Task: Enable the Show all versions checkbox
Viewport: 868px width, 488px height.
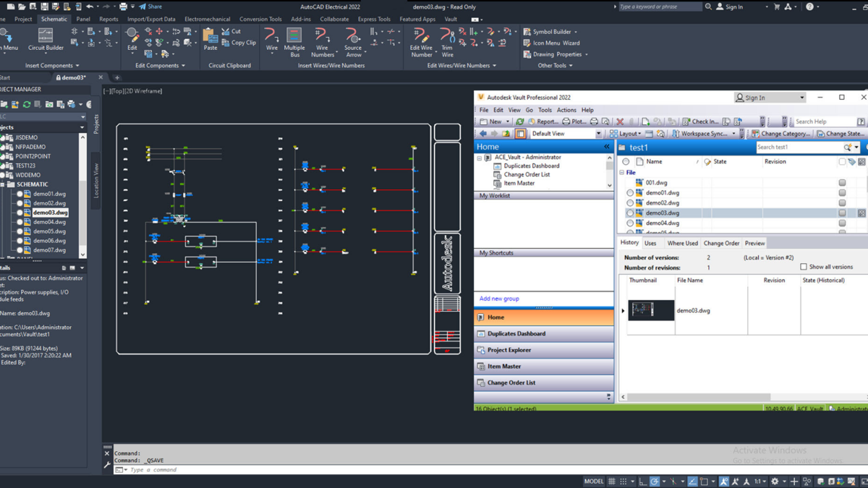Action: 804,266
